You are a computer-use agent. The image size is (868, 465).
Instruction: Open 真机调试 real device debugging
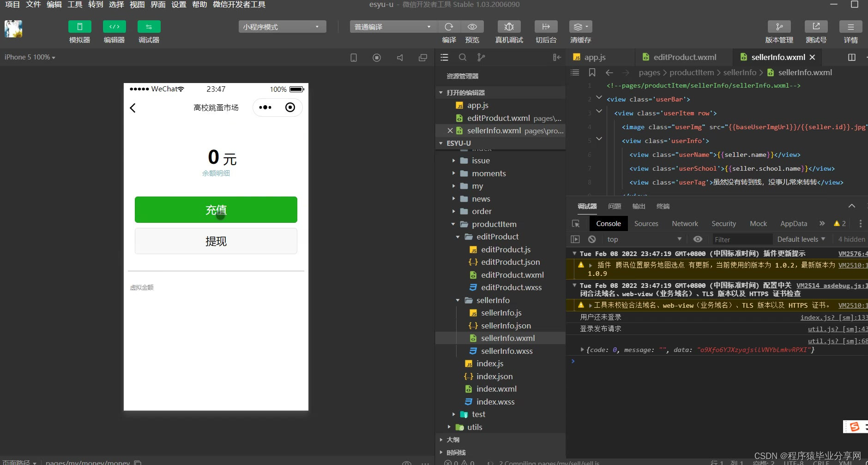(509, 27)
